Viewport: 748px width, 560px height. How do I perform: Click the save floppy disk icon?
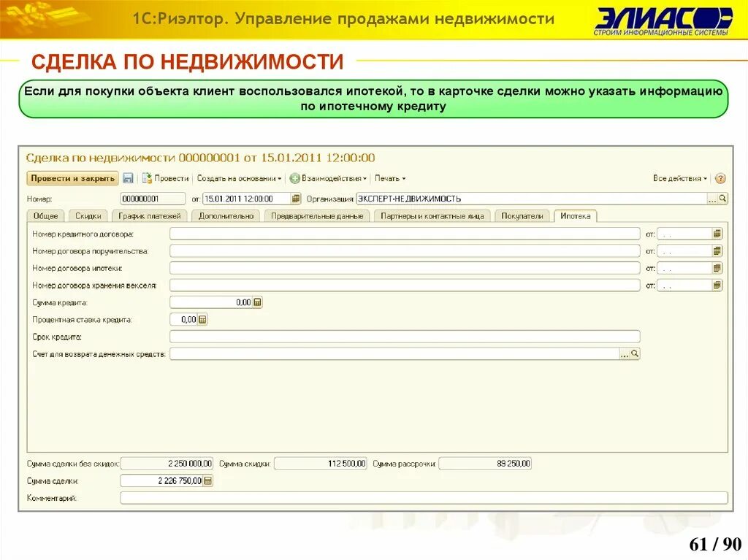pos(128,178)
